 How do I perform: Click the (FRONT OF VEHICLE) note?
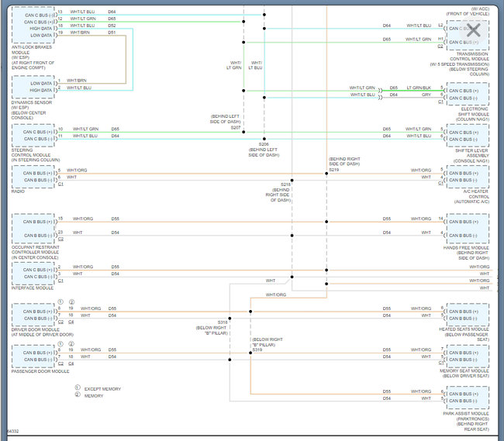point(468,14)
